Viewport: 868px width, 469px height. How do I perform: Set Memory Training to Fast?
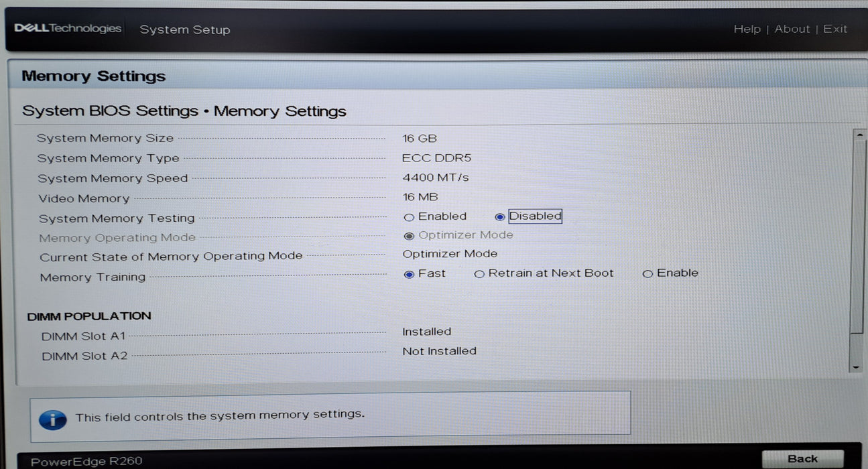tap(409, 274)
